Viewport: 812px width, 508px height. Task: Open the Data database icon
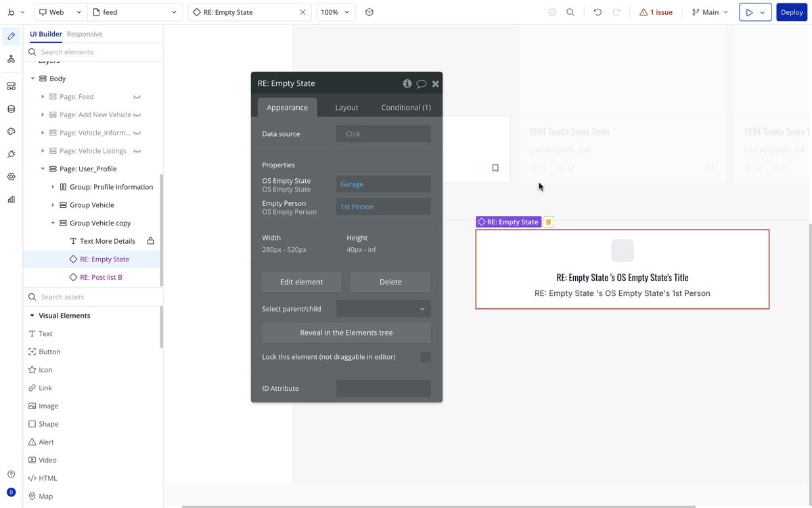[x=12, y=109]
